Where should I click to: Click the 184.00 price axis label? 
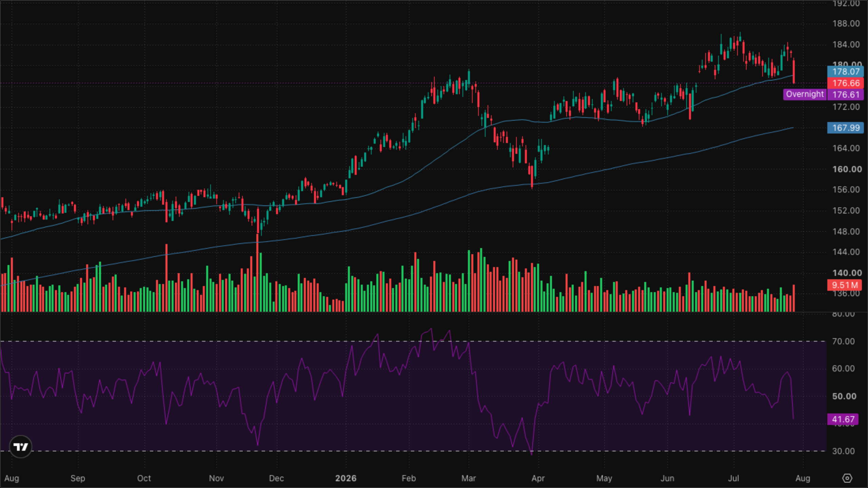tap(846, 44)
